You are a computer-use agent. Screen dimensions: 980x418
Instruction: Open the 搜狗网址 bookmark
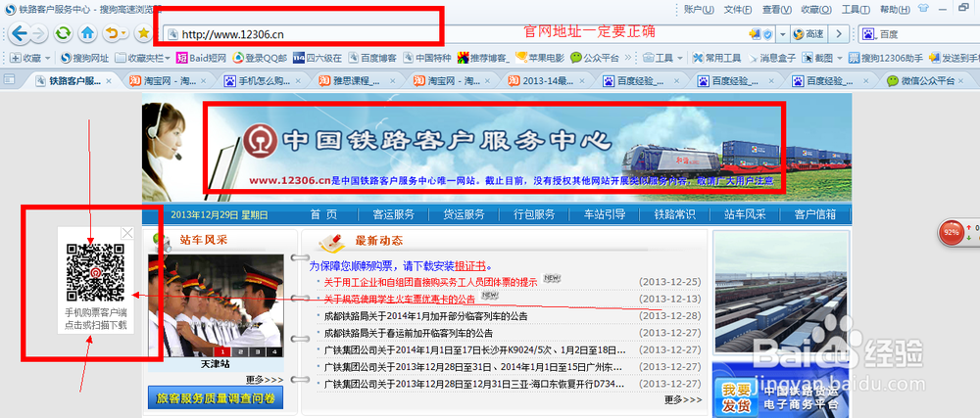pos(85,58)
